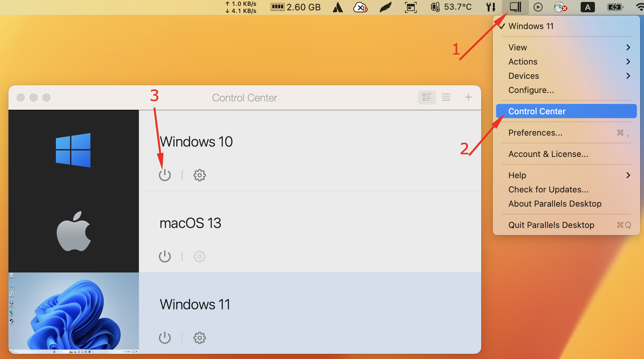The image size is (644, 359).
Task: Click the macOS 13 power button
Action: coord(165,256)
